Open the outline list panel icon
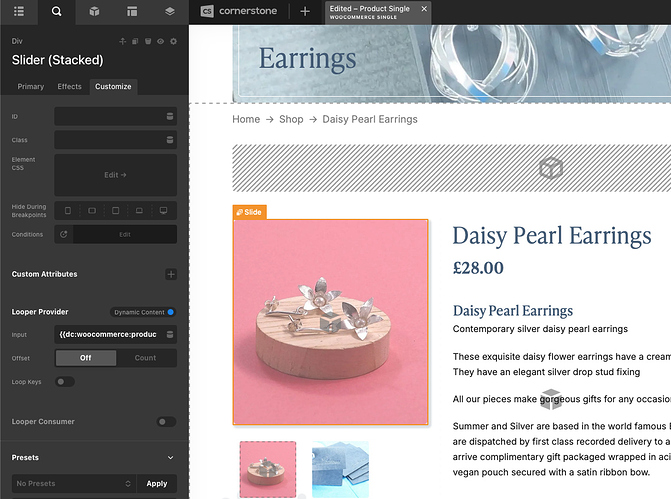Image resolution: width=671 pixels, height=499 pixels. tap(19, 12)
